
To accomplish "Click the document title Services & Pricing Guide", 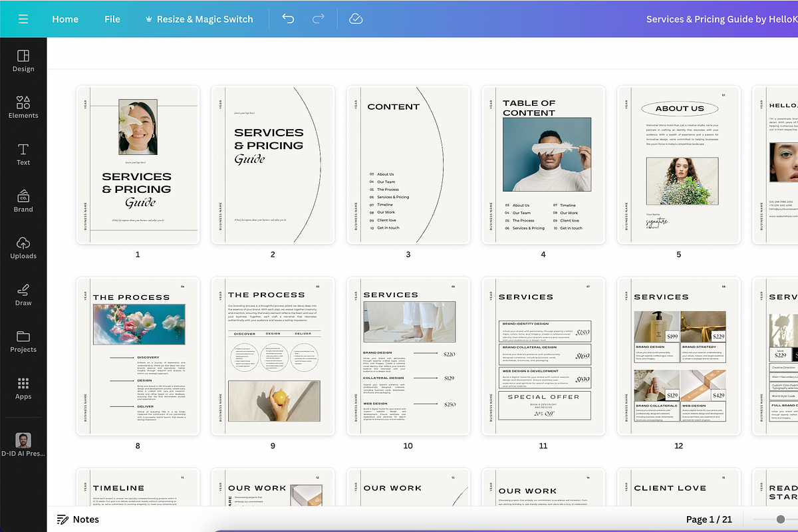I will tap(722, 19).
